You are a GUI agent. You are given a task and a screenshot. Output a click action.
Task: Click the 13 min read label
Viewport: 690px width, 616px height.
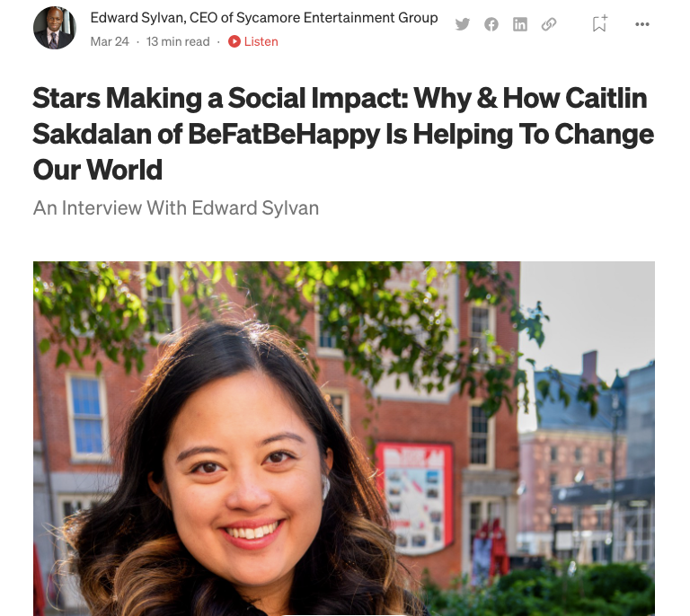click(178, 41)
